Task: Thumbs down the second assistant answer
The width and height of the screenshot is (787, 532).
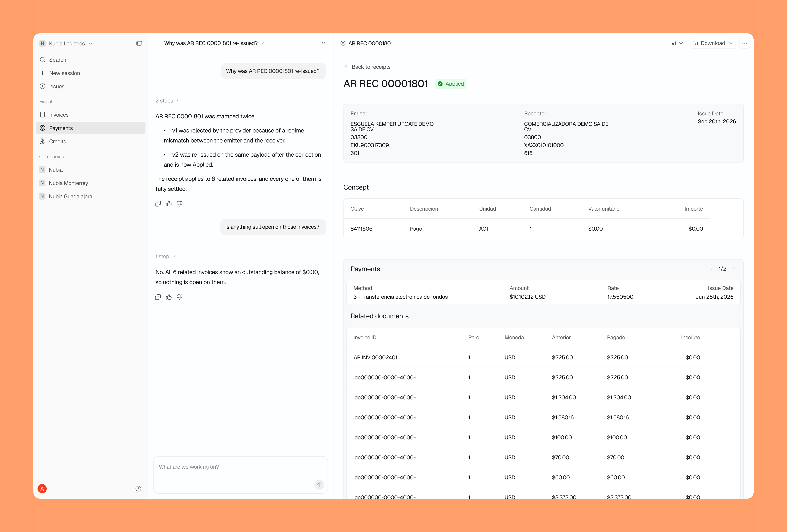Action: [x=179, y=297]
